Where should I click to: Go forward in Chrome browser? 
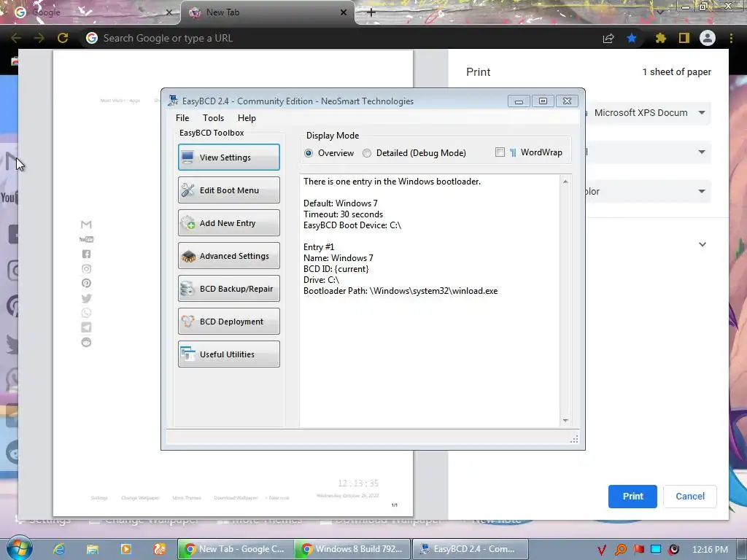point(39,38)
